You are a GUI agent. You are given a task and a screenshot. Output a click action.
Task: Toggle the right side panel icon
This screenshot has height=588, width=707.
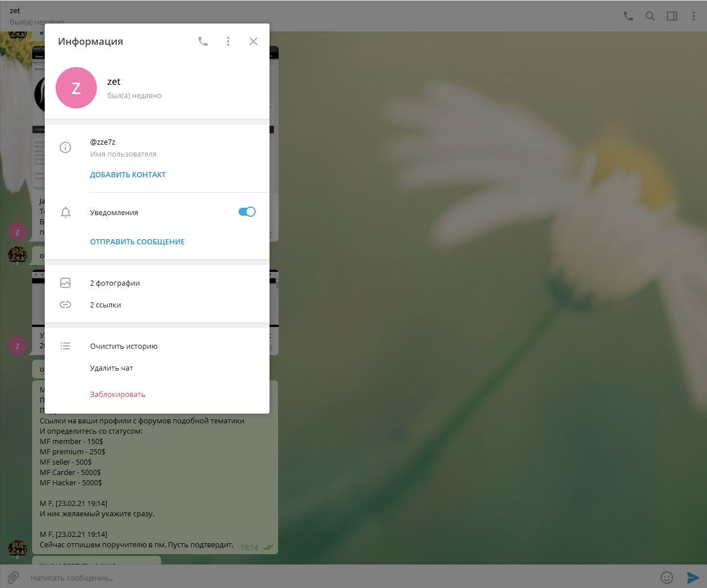pos(672,16)
